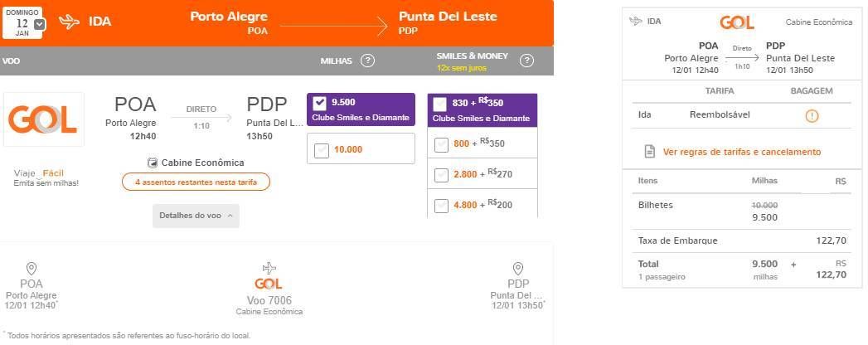This screenshot has height=345, width=868.
Task: Click the 4 assentos restantes nesta tarifa badge
Action: point(196,182)
